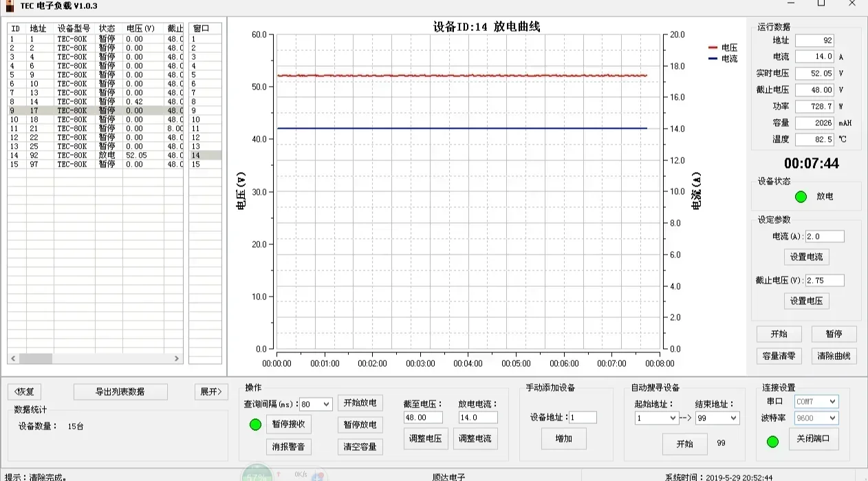Viewport: 868px width, 481px height.
Task: Click the 开始放电 button
Action: tap(360, 403)
